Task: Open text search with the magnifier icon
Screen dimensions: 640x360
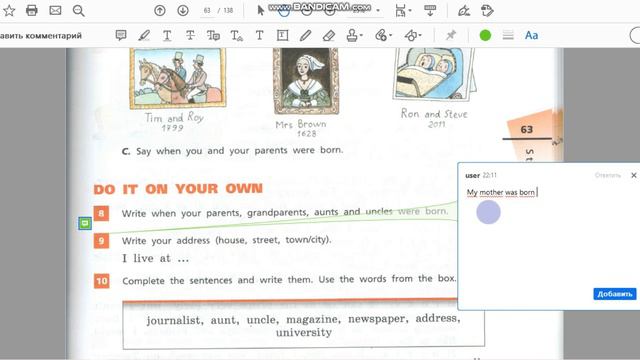Action: (x=78, y=11)
